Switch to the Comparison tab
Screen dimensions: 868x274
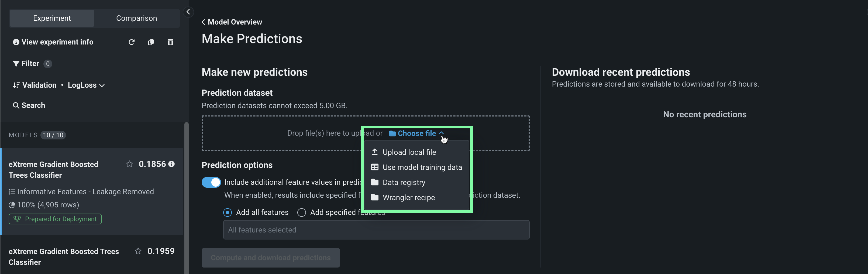click(136, 18)
